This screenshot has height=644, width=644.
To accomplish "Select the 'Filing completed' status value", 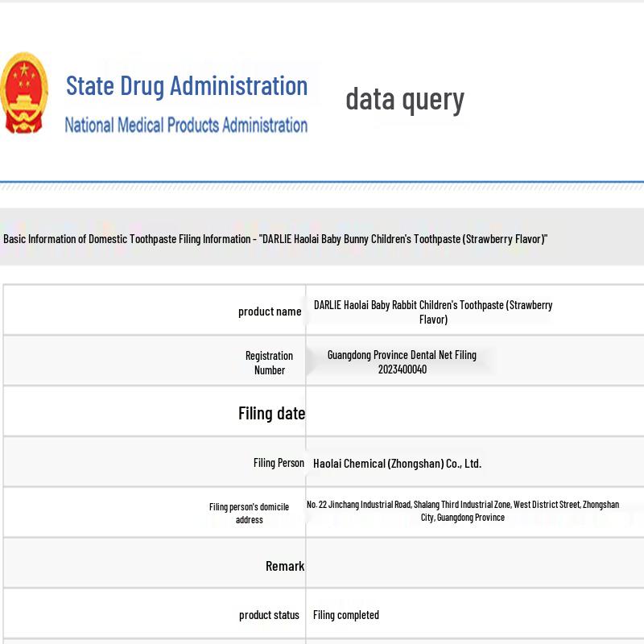I will [x=346, y=615].
